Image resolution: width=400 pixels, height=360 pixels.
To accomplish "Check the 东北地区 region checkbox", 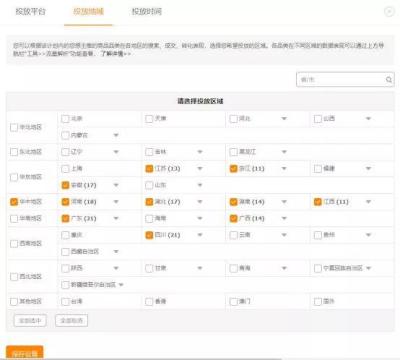I will tap(14, 152).
